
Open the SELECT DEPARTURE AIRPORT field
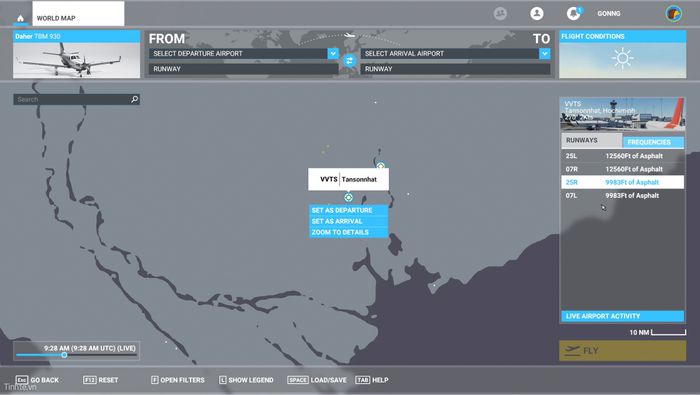[243, 54]
